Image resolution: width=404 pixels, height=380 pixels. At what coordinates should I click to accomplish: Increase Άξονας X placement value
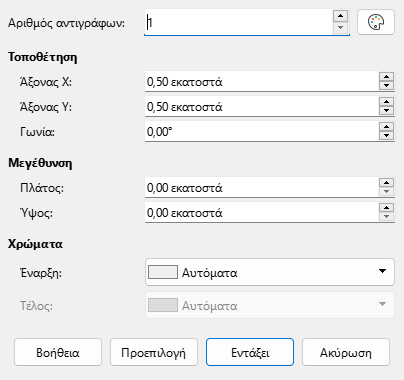[386, 77]
